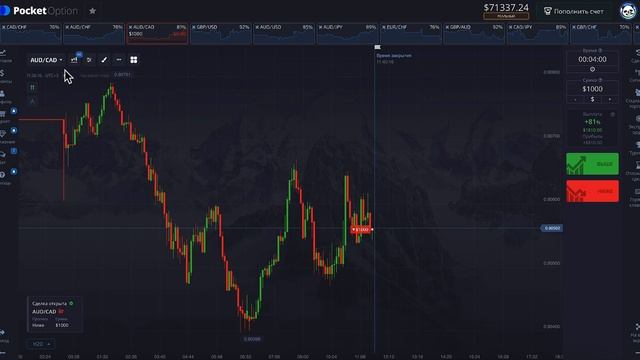Image resolution: width=640 pixels, height=360 pixels.
Task: Open the chat icon in the left sidebar
Action: (x=2, y=154)
